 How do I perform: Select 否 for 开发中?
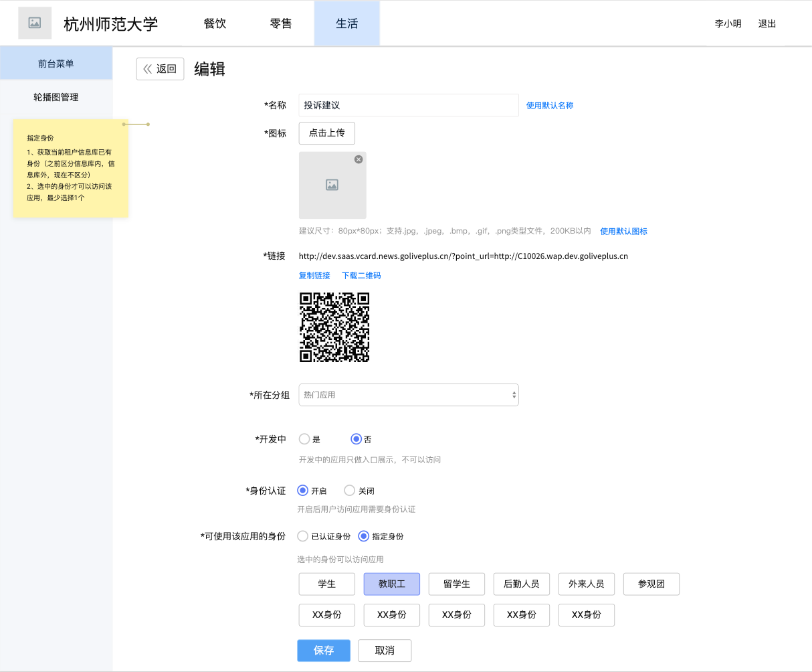[x=357, y=439]
